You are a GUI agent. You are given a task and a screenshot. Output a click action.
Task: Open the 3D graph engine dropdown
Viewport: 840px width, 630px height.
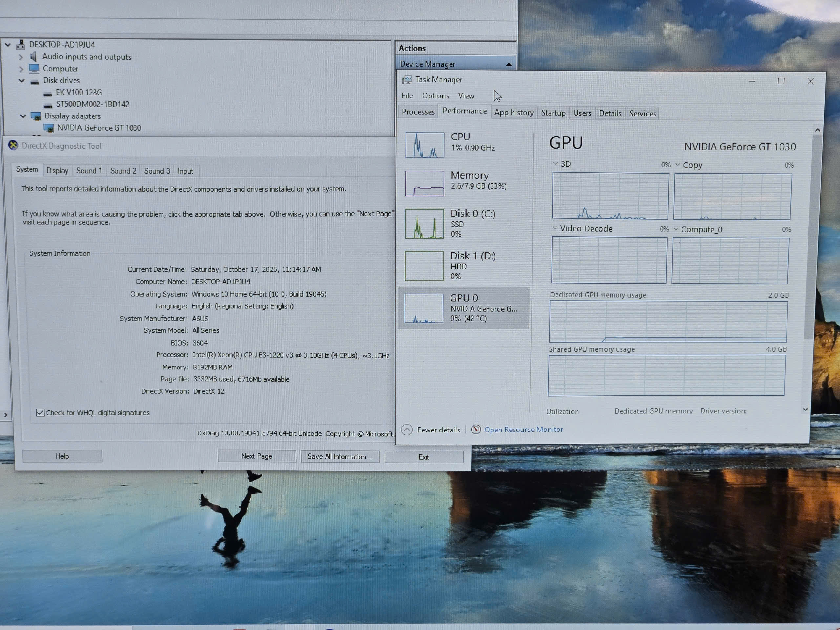[x=555, y=163]
